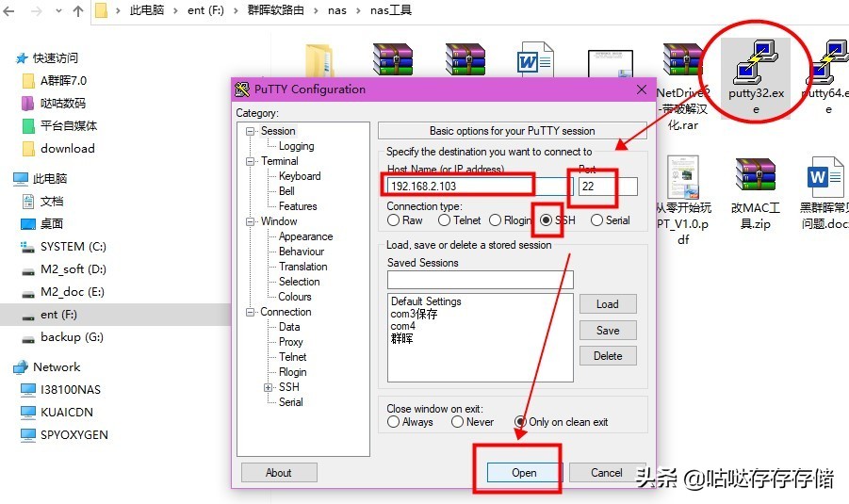The width and height of the screenshot is (849, 504).
Task: Click the Open button in PuTTY
Action: (x=524, y=473)
